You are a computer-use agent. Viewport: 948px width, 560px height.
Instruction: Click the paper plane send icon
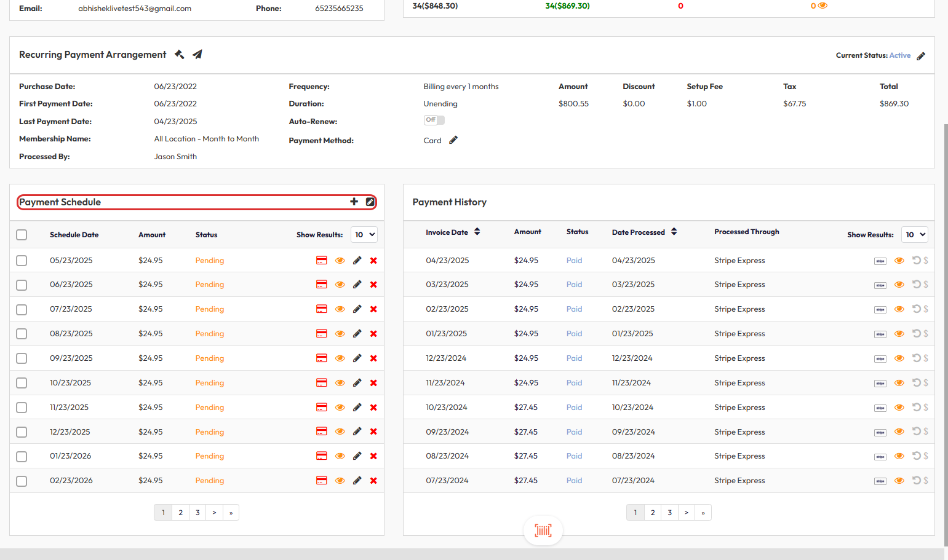pos(197,55)
